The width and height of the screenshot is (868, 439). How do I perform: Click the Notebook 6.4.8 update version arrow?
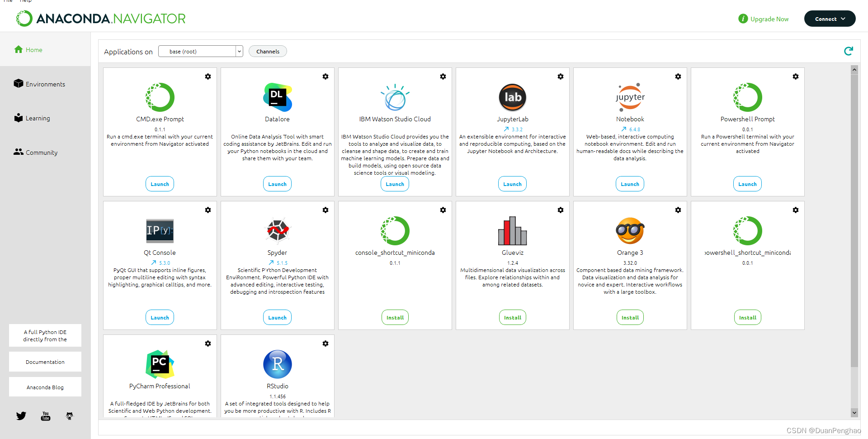pyautogui.click(x=624, y=129)
